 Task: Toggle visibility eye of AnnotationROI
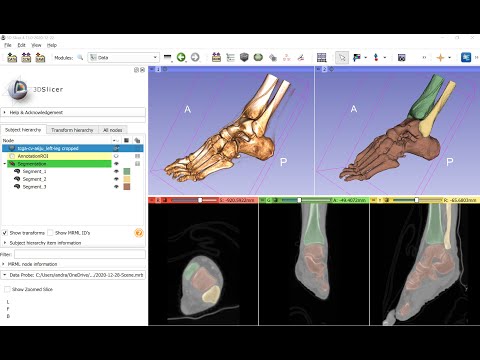click(116, 156)
